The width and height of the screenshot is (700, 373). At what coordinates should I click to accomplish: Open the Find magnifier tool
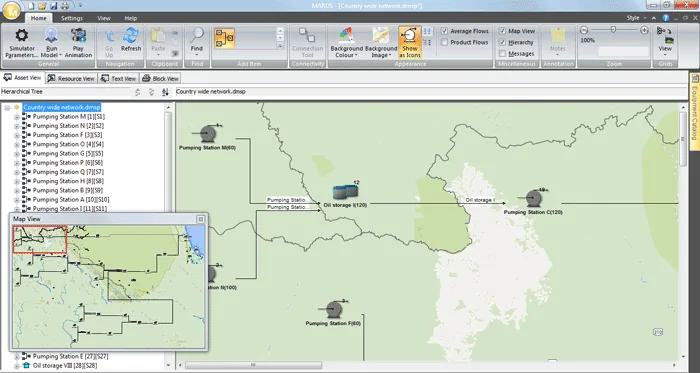click(196, 35)
